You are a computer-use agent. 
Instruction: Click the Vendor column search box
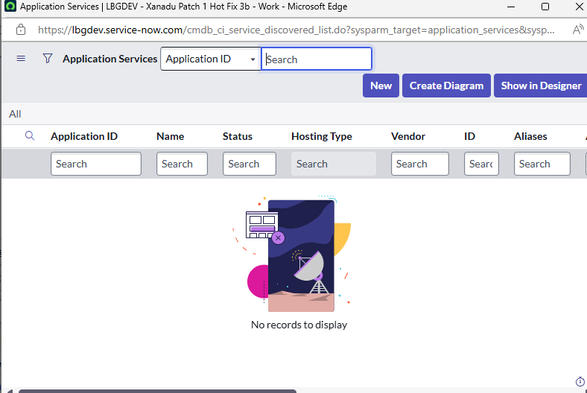420,164
